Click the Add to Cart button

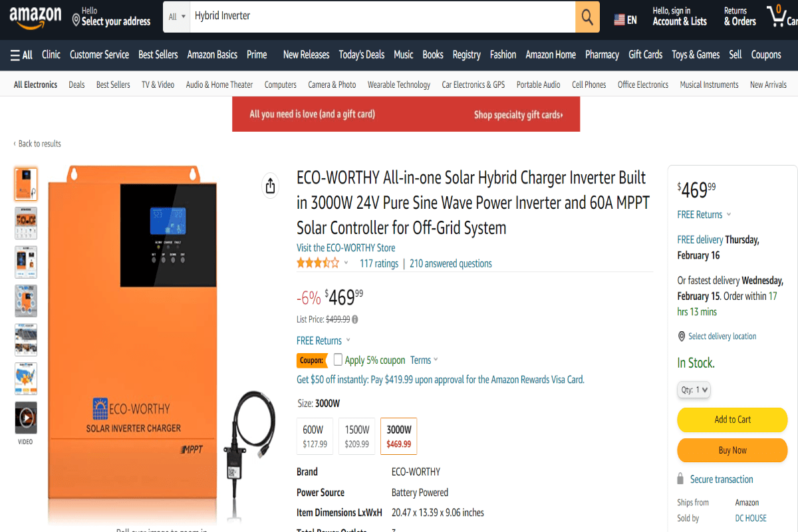pos(732,420)
